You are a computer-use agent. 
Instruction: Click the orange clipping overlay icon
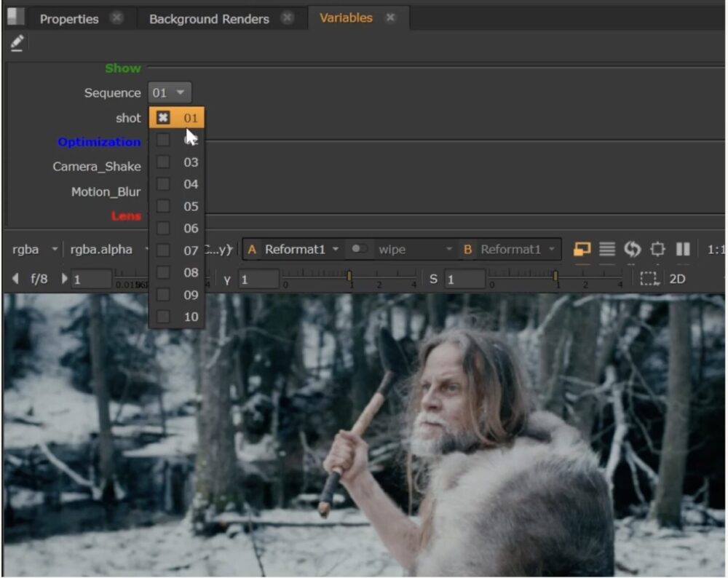pyautogui.click(x=582, y=249)
